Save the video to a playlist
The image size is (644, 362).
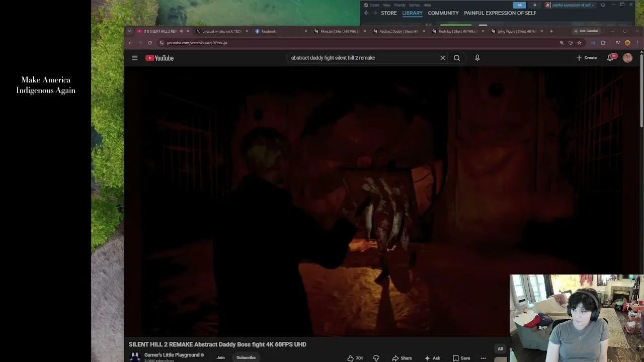[x=461, y=358]
